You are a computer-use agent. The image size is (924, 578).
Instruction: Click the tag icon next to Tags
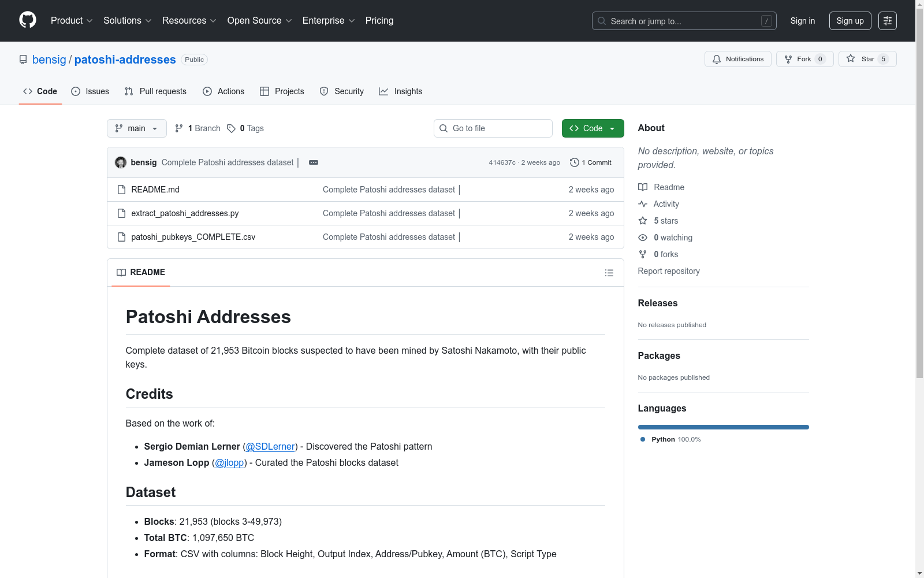point(231,128)
